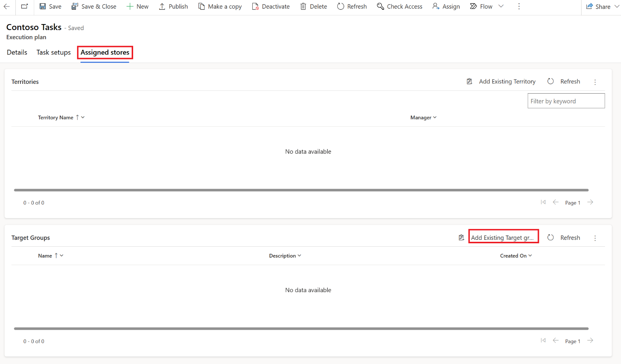Go to previous page in Territories grid
The image size is (621, 364).
pyautogui.click(x=556, y=202)
